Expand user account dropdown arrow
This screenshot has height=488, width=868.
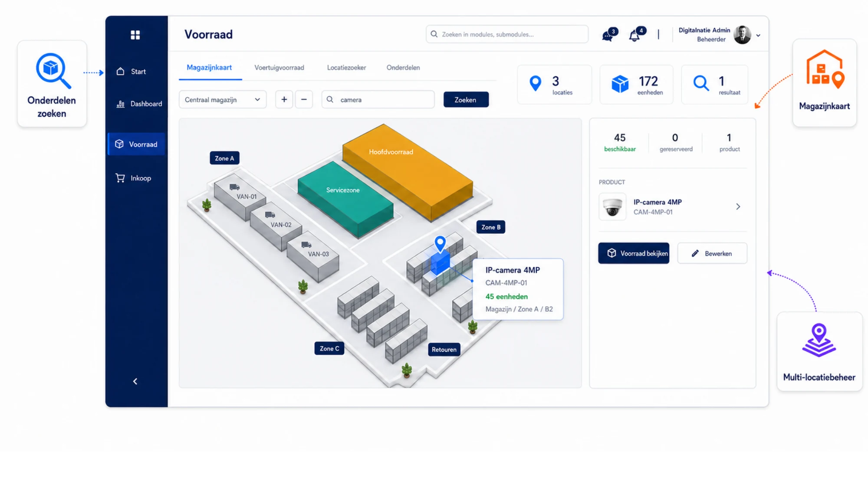click(758, 36)
